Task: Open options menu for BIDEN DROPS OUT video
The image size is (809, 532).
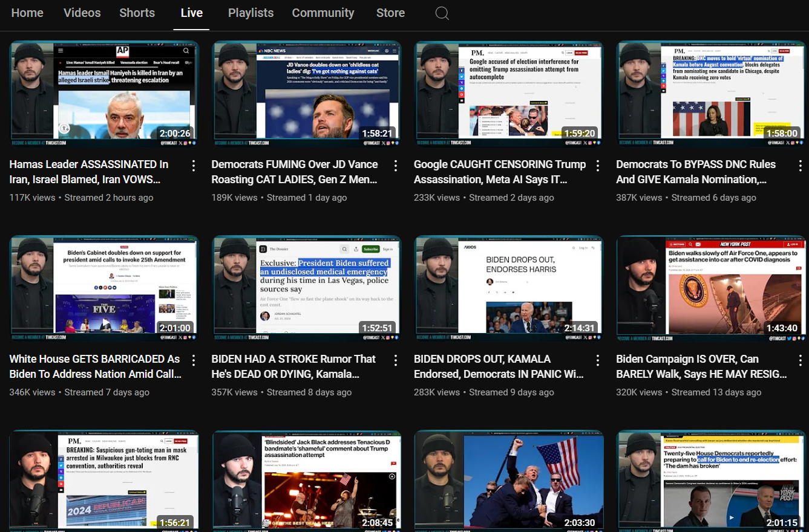Action: [598, 360]
